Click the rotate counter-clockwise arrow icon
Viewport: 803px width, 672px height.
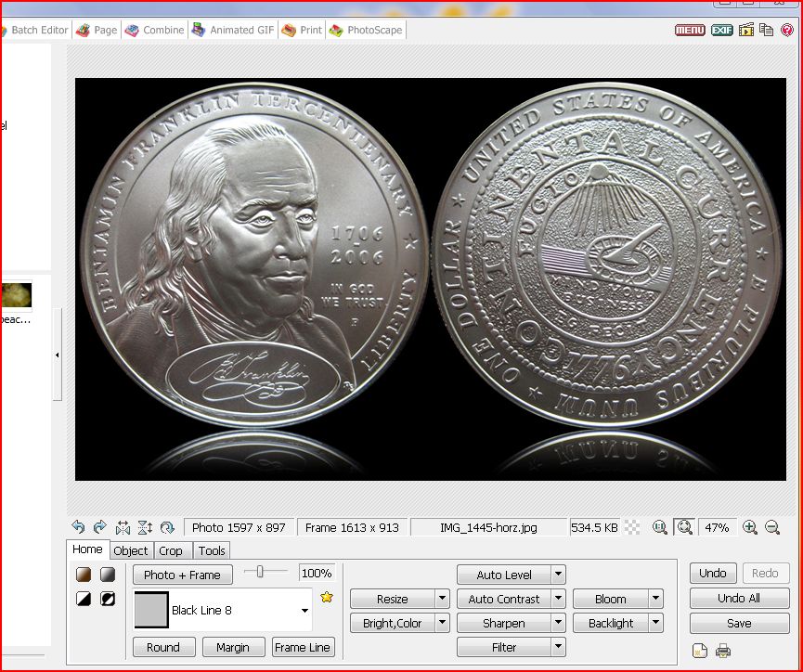pyautogui.click(x=78, y=527)
